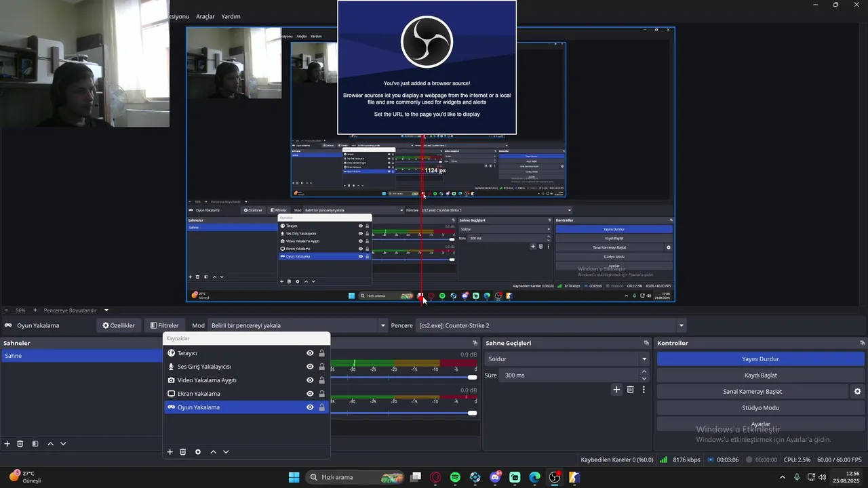The image size is (868, 488).
Task: Click system tray volume icon
Action: [x=823, y=477]
